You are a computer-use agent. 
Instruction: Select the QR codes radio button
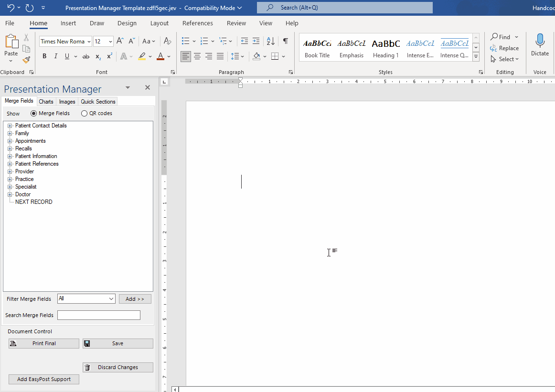click(84, 113)
